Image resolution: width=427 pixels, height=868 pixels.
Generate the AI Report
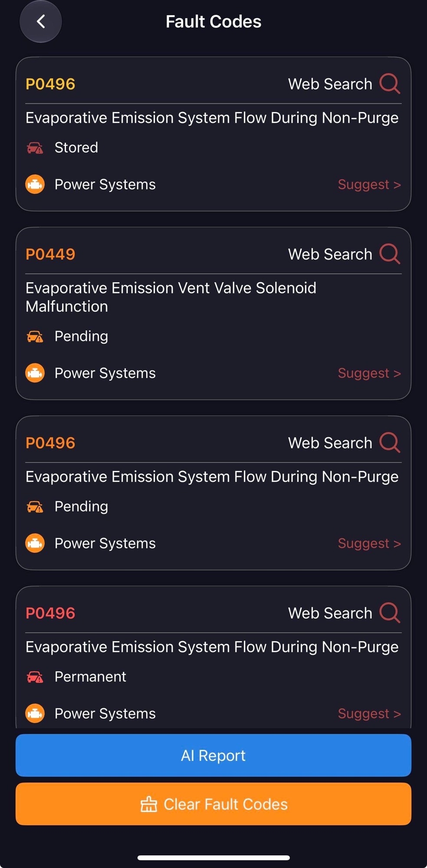pyautogui.click(x=213, y=755)
